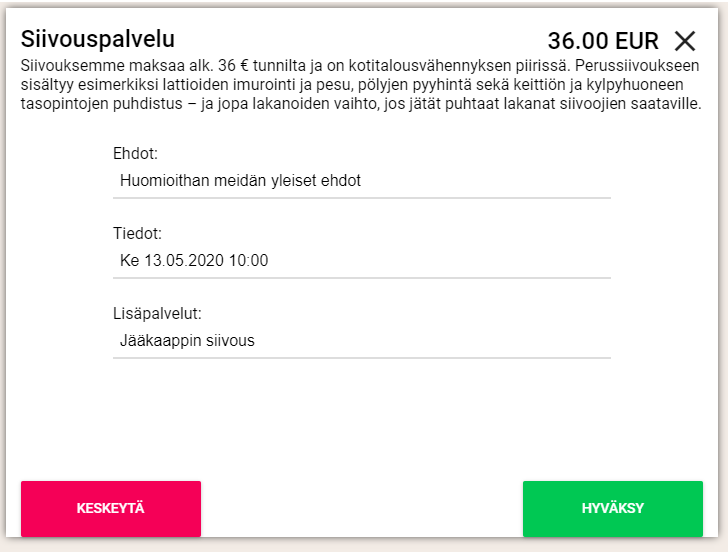Click the 'Tiedot:' label

point(138,234)
